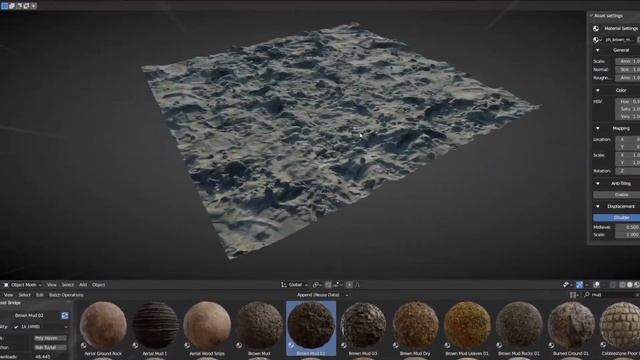The width and height of the screenshot is (640, 360).
Task: Click the mapping Rotation Z field
Action: coord(628,171)
